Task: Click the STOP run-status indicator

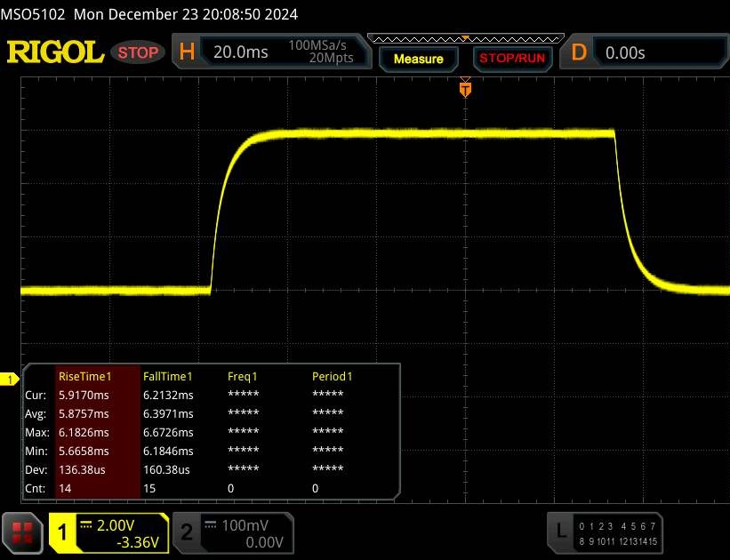Action: click(138, 52)
